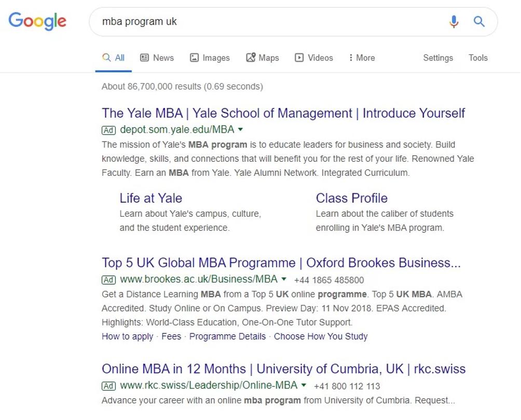The width and height of the screenshot is (521, 420).
Task: Click inside the search query field
Action: (259, 22)
